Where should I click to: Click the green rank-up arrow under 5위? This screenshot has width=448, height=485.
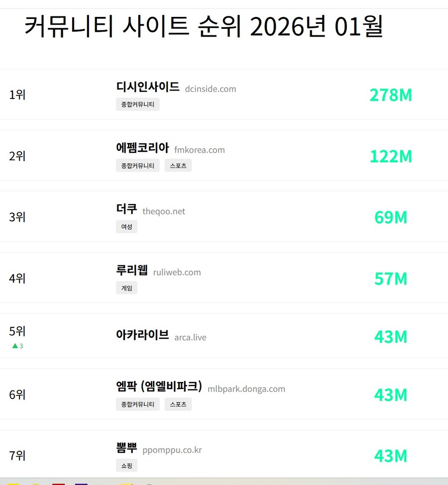(x=15, y=346)
